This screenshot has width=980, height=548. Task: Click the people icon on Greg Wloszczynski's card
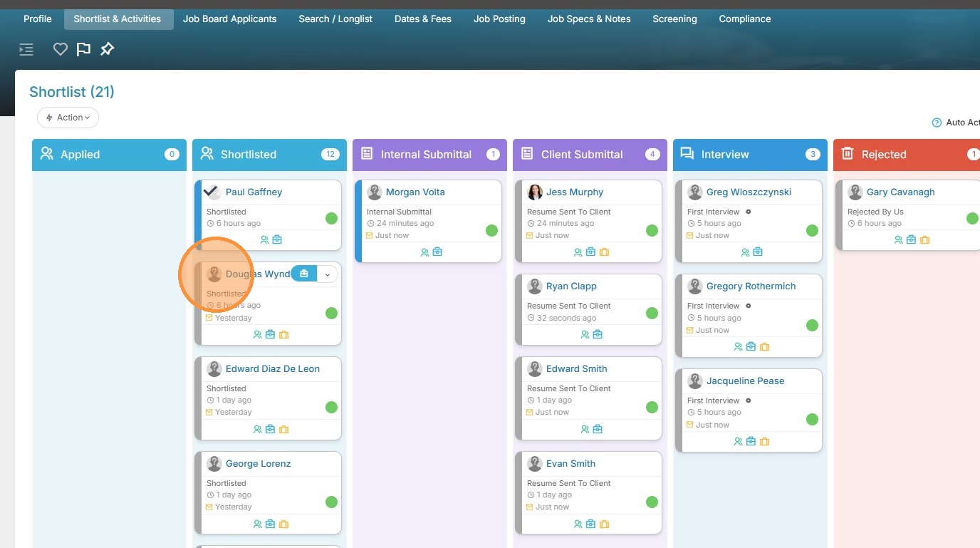pos(745,252)
